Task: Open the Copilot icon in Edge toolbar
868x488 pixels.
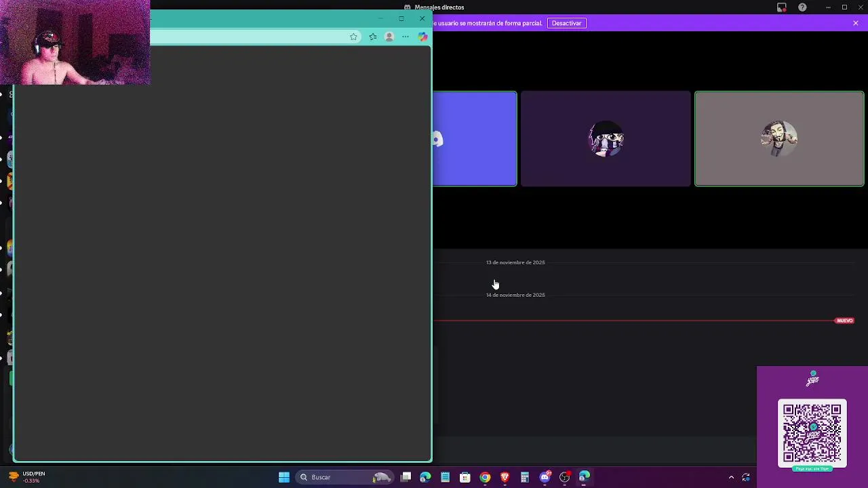Action: click(423, 37)
